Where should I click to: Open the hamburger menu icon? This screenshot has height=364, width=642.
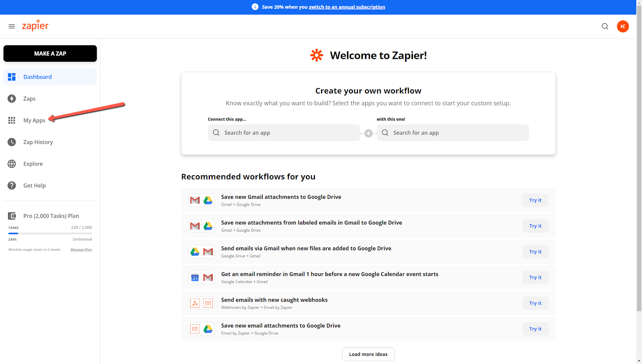(12, 26)
